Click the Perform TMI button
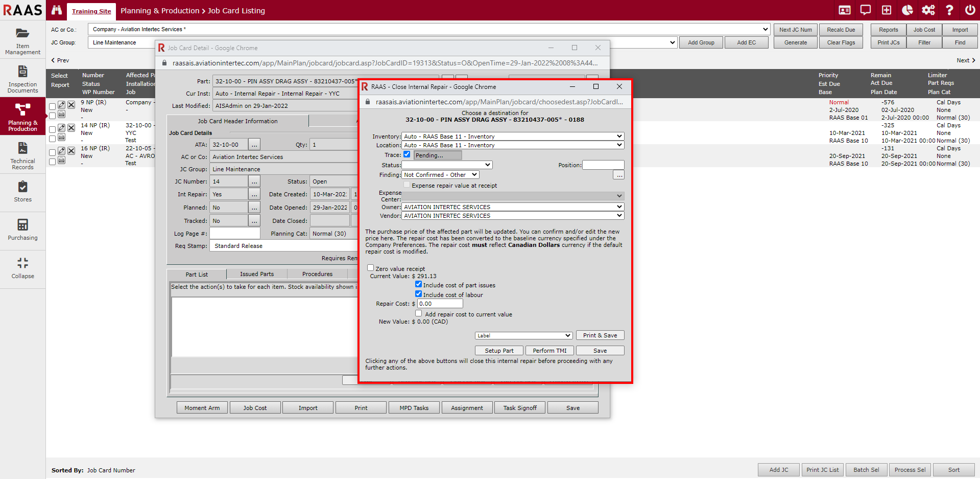980x479 pixels. point(549,351)
